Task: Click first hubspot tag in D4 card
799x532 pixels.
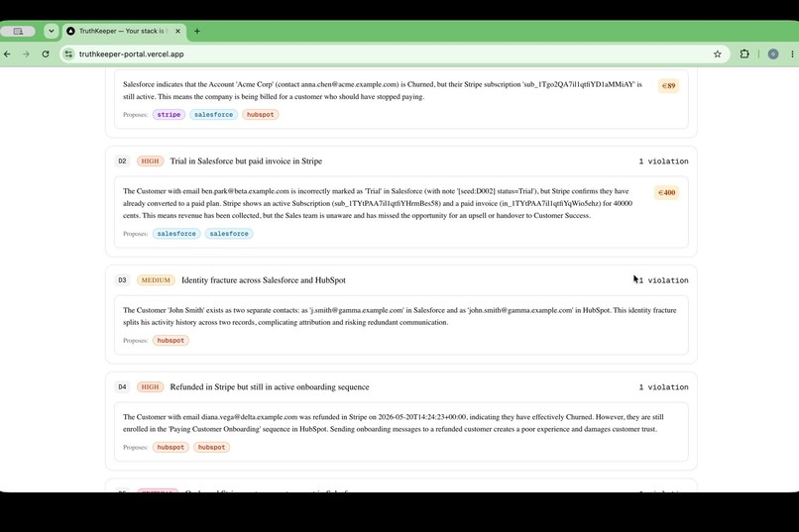Action: (171, 448)
